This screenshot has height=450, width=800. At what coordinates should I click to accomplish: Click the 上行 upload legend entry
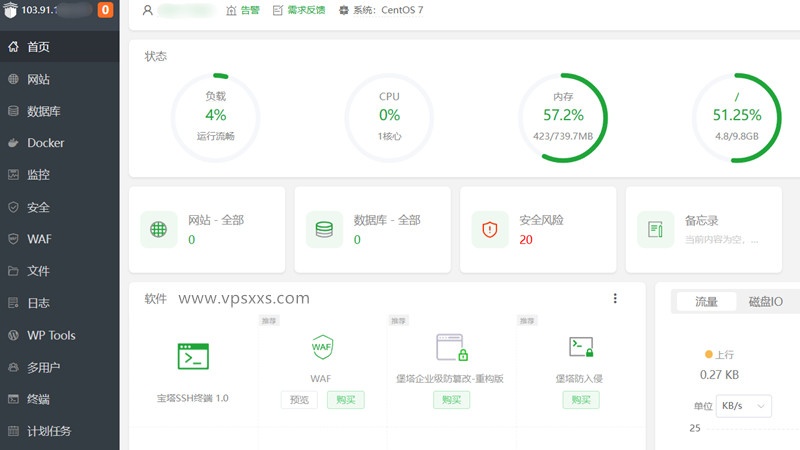[719, 355]
